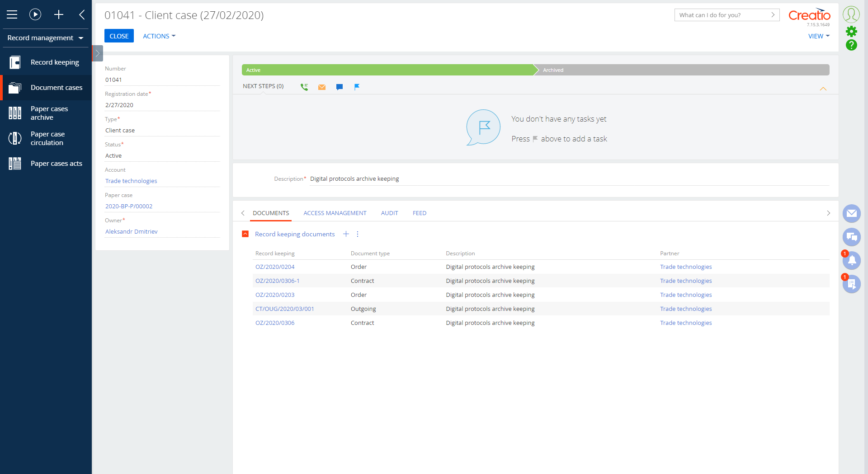Open paper case 2020-BP-P/00002 link
Screen dimensions: 868x474
(129, 206)
